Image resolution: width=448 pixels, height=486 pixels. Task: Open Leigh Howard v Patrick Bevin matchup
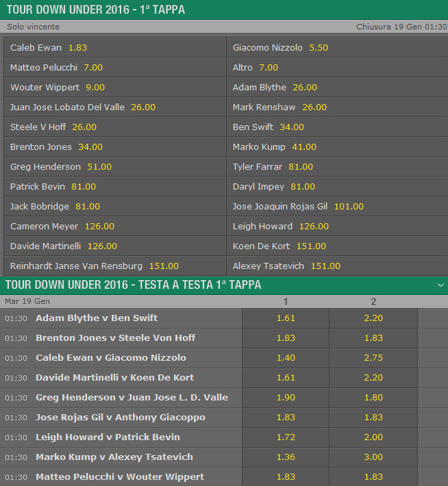[108, 437]
